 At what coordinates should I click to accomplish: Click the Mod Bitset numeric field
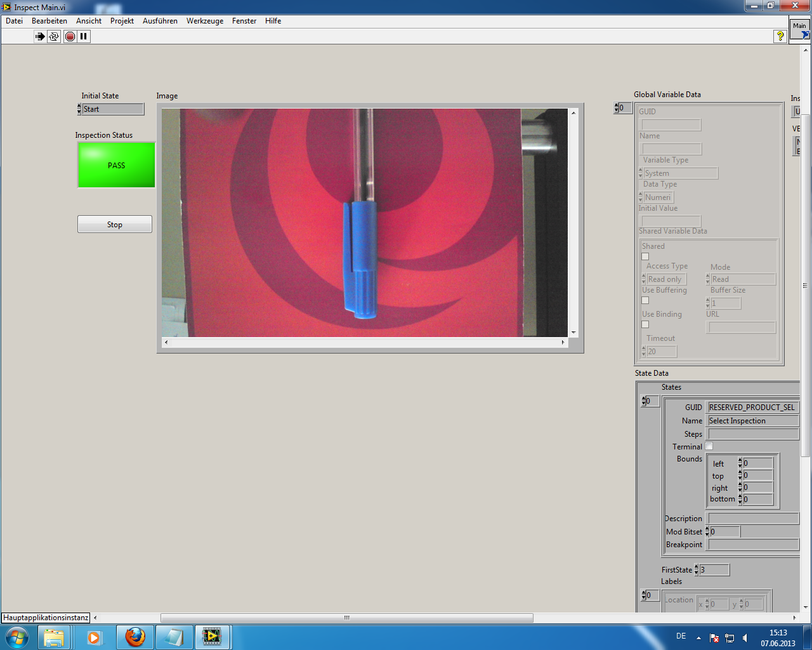coord(724,532)
